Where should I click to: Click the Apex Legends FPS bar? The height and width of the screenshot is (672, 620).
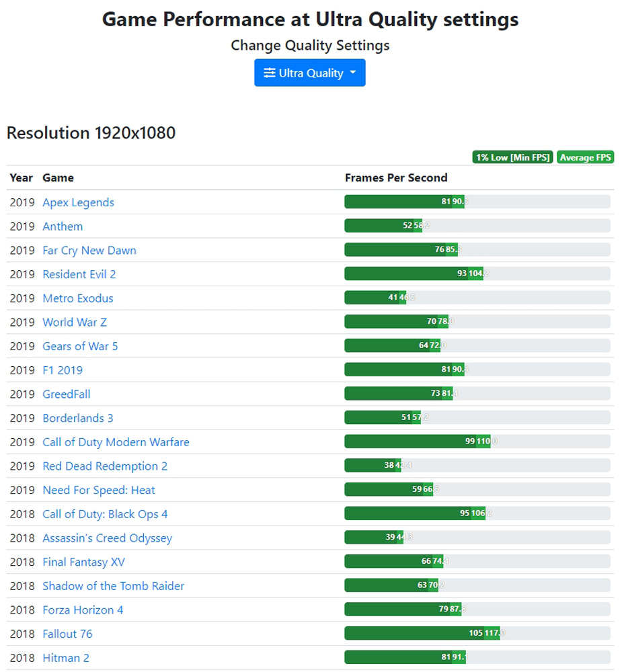pos(477,202)
